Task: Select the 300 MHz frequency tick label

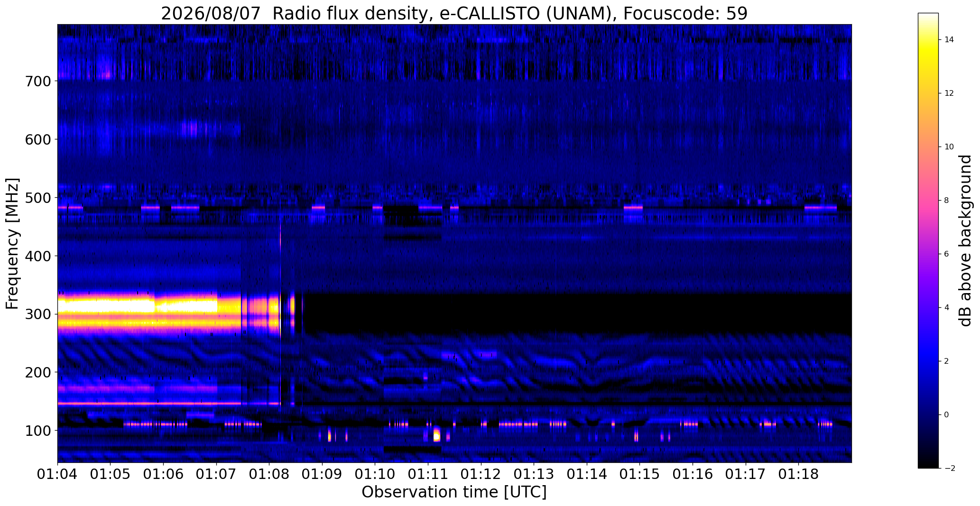Action: (x=37, y=314)
